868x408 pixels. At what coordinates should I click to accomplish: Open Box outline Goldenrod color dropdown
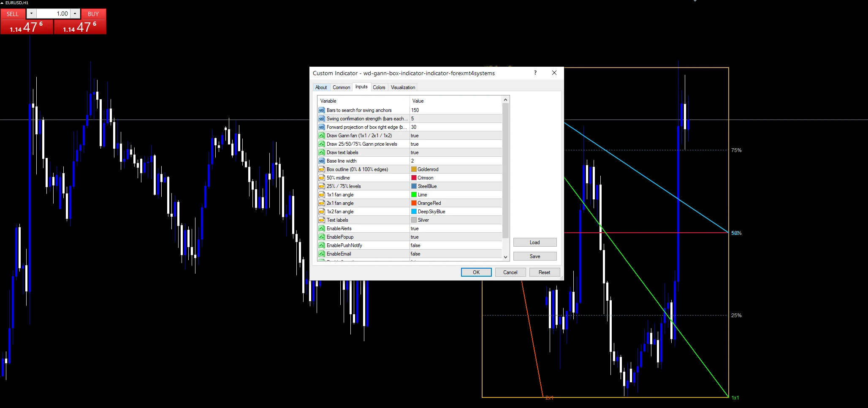coord(456,169)
